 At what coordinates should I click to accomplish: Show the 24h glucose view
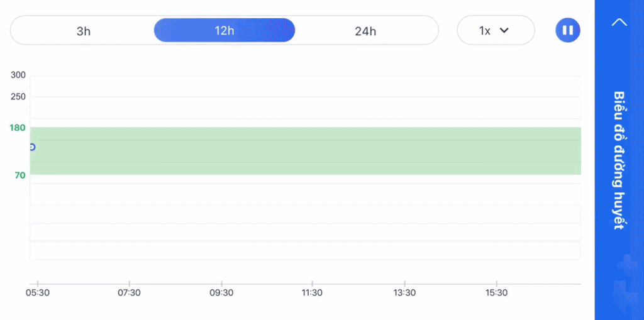point(365,30)
